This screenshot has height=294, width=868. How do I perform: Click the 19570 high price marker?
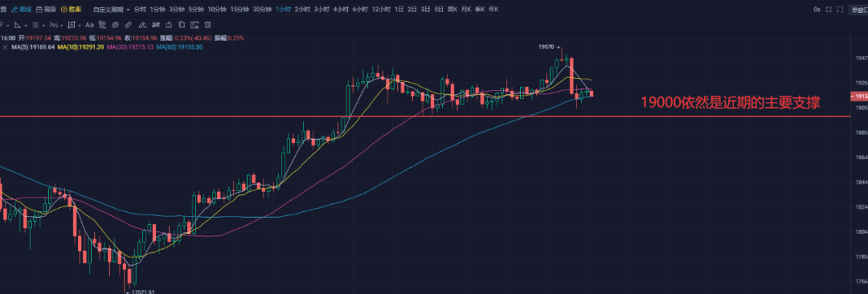pos(548,47)
